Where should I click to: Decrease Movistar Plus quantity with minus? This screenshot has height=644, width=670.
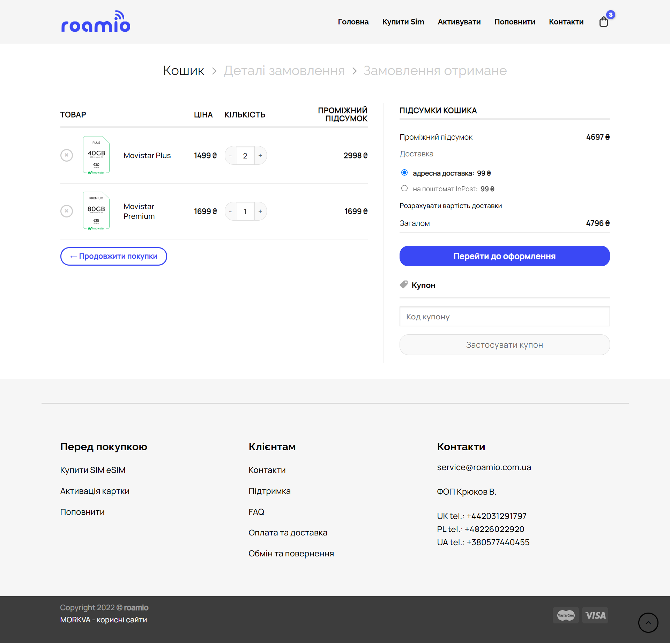pyautogui.click(x=230, y=156)
